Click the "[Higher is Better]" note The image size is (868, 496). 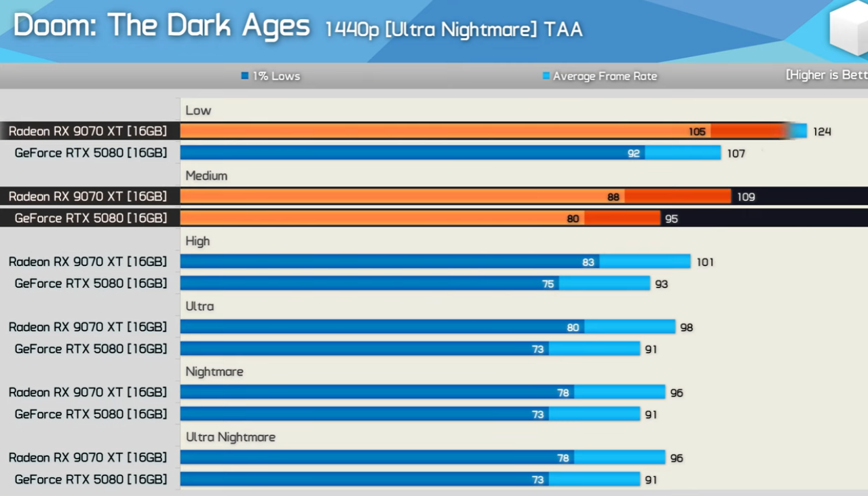coord(827,75)
